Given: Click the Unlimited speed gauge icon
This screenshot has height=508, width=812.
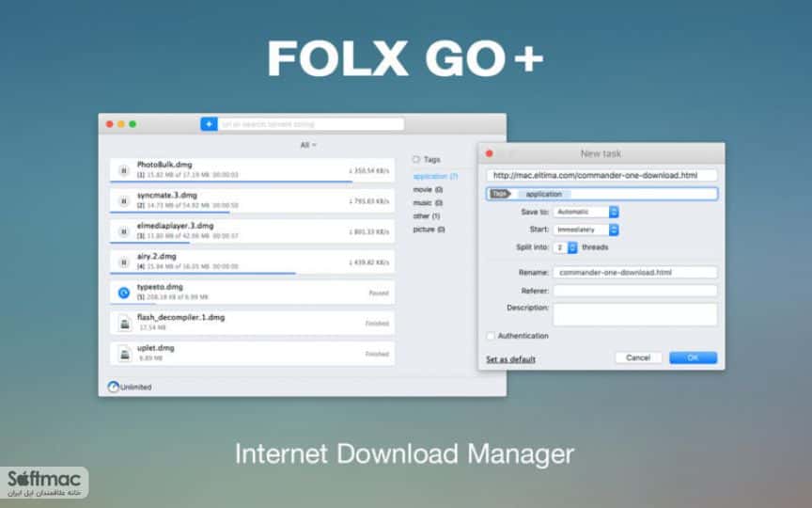Looking at the screenshot, I should (x=114, y=387).
